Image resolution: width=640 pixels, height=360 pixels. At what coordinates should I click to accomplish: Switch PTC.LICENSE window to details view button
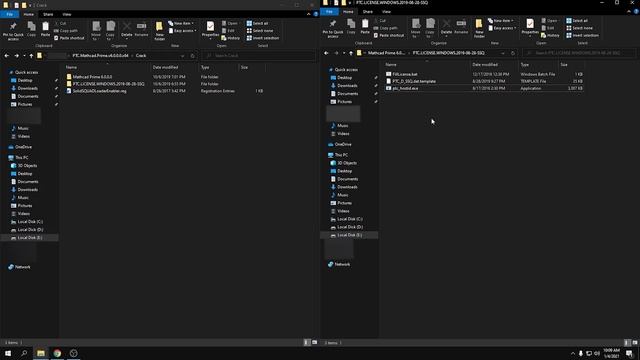pyautogui.click(x=627, y=342)
